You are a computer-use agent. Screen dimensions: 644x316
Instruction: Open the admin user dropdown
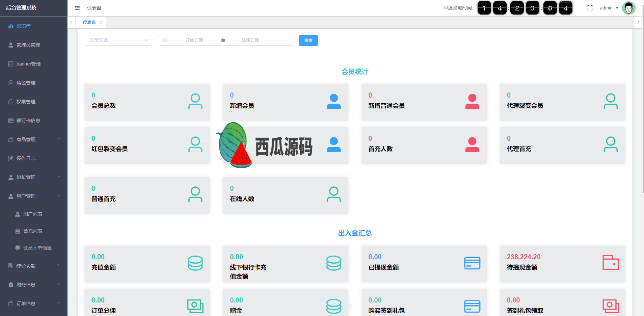pos(609,8)
